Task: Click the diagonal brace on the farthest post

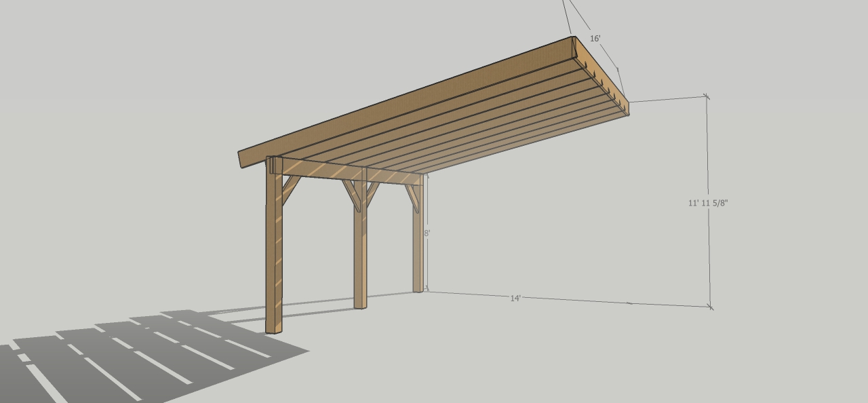Action: click(x=412, y=198)
